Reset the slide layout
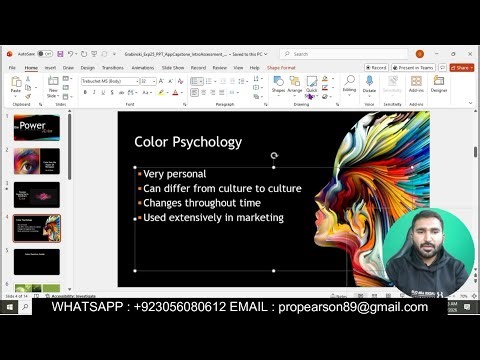This screenshot has height=360, width=480. point(66,88)
